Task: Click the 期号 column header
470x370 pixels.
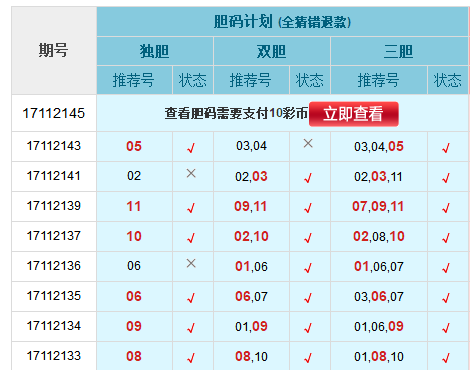Action: point(53,50)
